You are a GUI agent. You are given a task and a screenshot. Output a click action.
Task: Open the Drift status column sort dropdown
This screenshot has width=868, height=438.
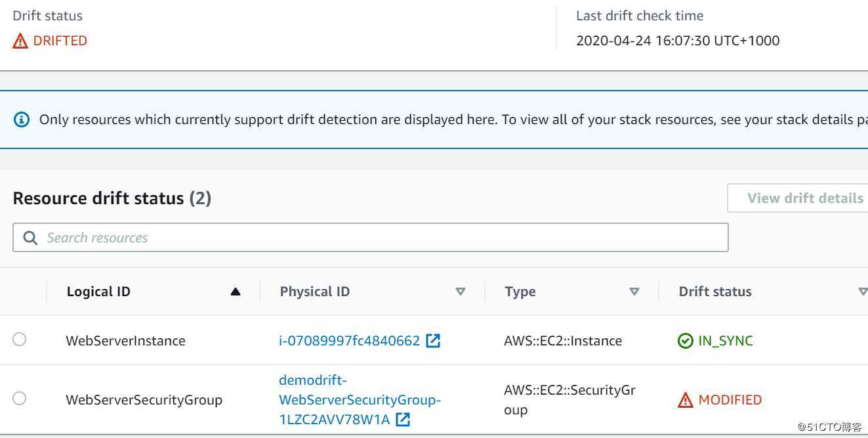(x=863, y=292)
